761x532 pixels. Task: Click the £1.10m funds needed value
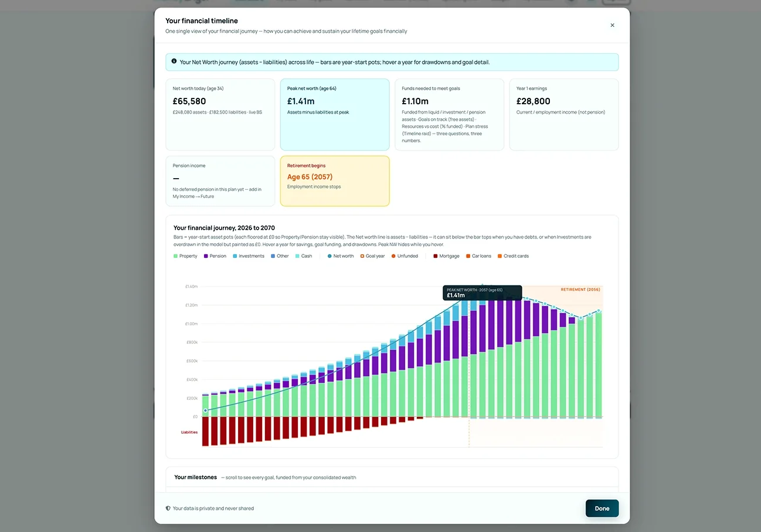pyautogui.click(x=415, y=101)
